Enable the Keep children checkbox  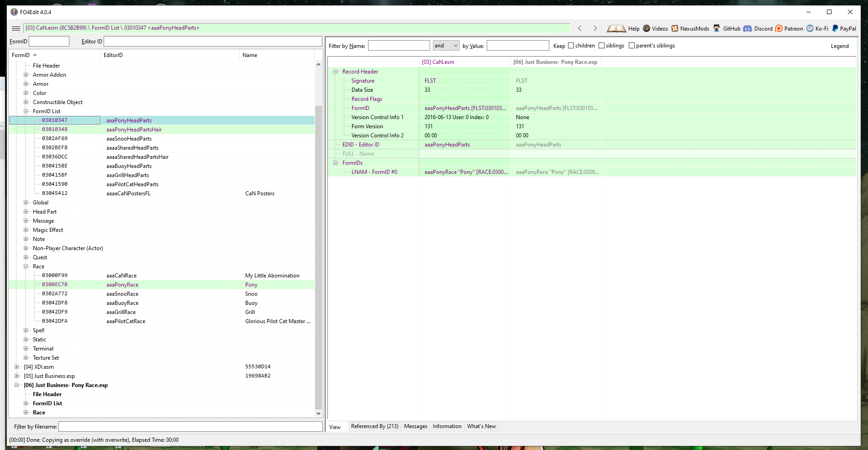(571, 46)
